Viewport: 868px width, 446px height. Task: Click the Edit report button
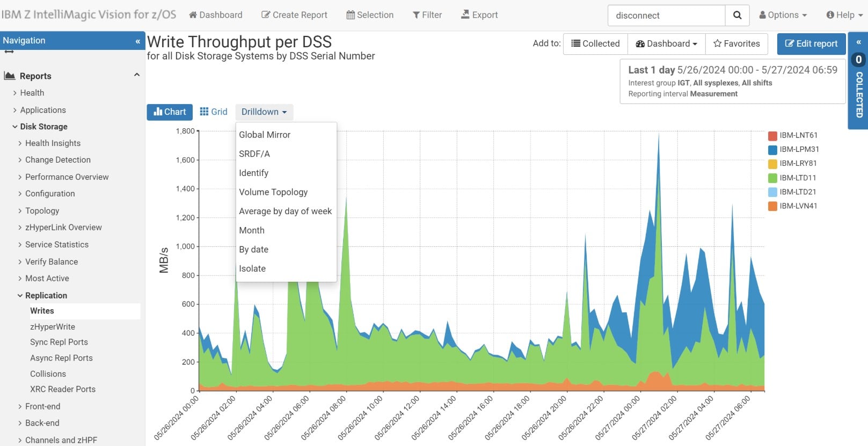tap(811, 43)
